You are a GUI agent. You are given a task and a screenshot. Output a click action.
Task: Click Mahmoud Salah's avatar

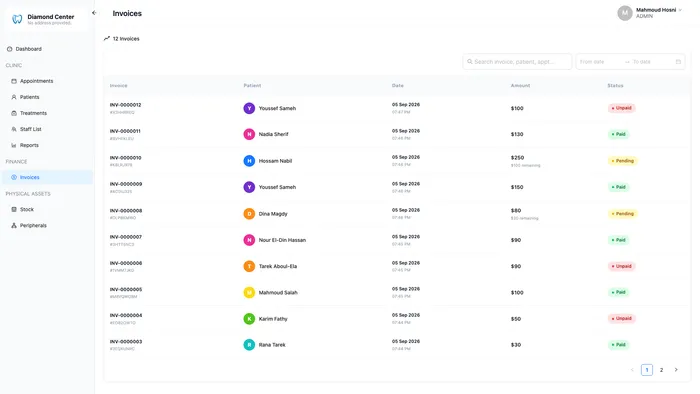pyautogui.click(x=249, y=293)
